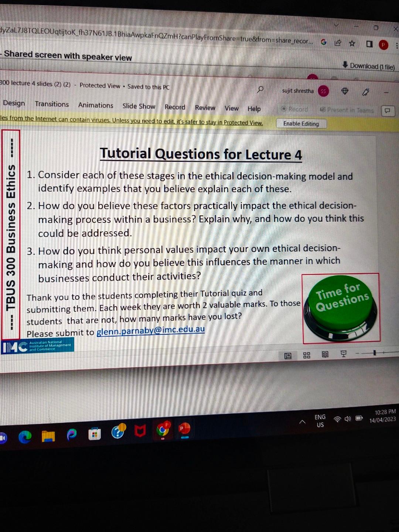Start recording with the Record control
The image size is (399, 532).
point(296,109)
